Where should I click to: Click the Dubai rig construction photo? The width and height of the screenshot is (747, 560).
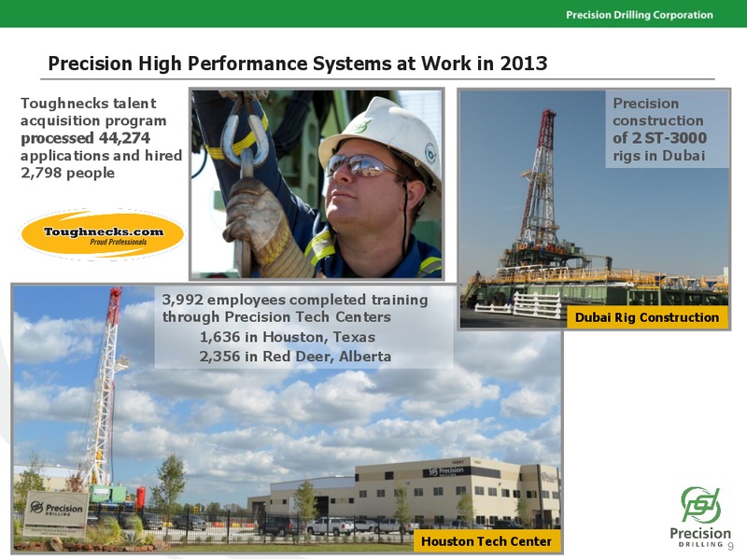[594, 208]
